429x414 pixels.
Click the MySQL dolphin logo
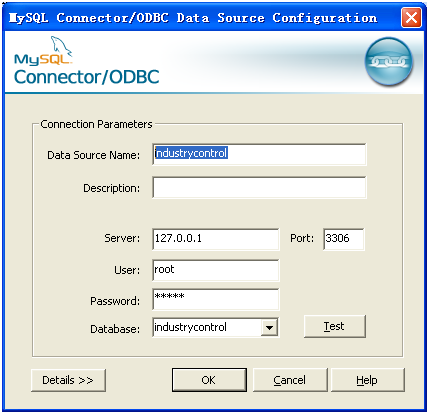[43, 51]
